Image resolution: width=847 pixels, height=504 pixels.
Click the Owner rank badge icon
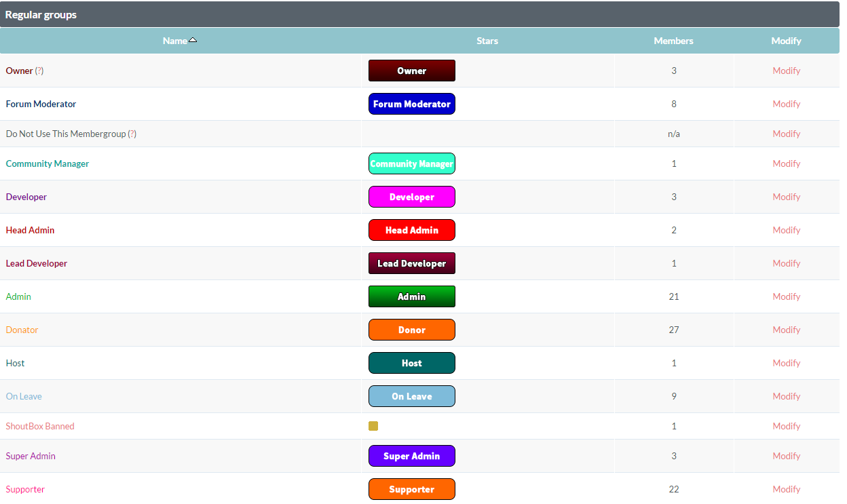pos(411,71)
